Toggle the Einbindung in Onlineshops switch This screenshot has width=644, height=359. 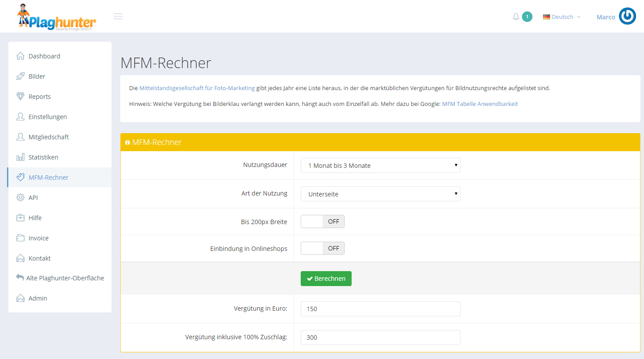323,248
